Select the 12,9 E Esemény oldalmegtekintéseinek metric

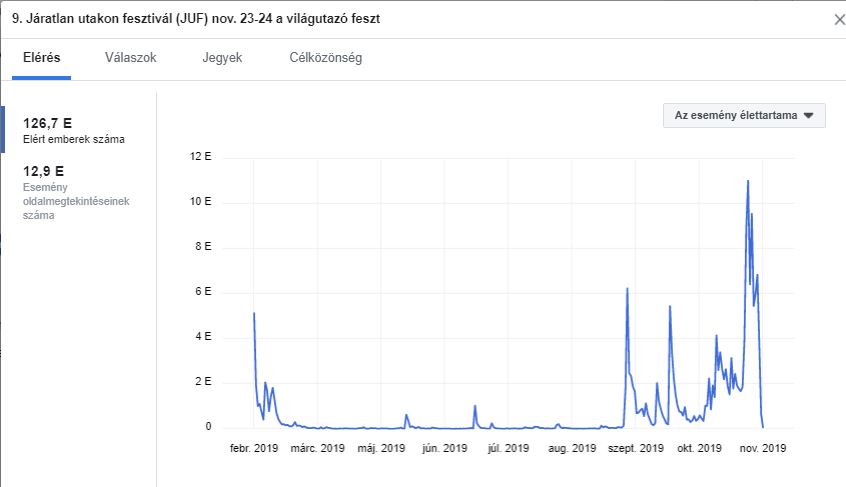tap(78, 192)
